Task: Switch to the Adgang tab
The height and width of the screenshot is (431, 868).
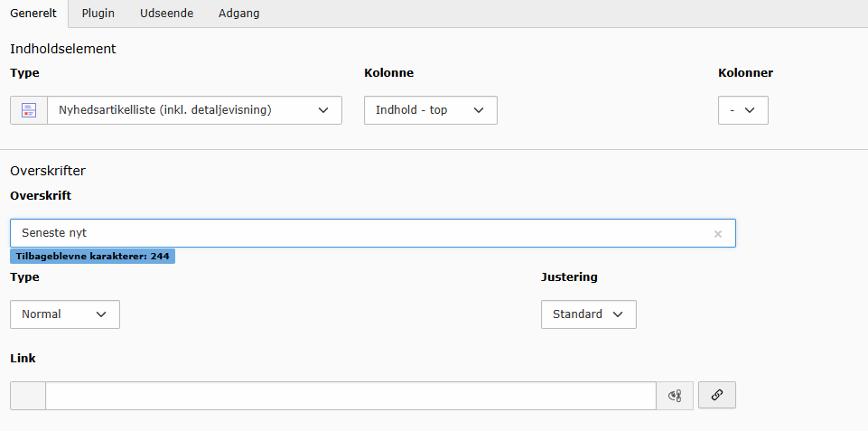Action: click(x=238, y=14)
